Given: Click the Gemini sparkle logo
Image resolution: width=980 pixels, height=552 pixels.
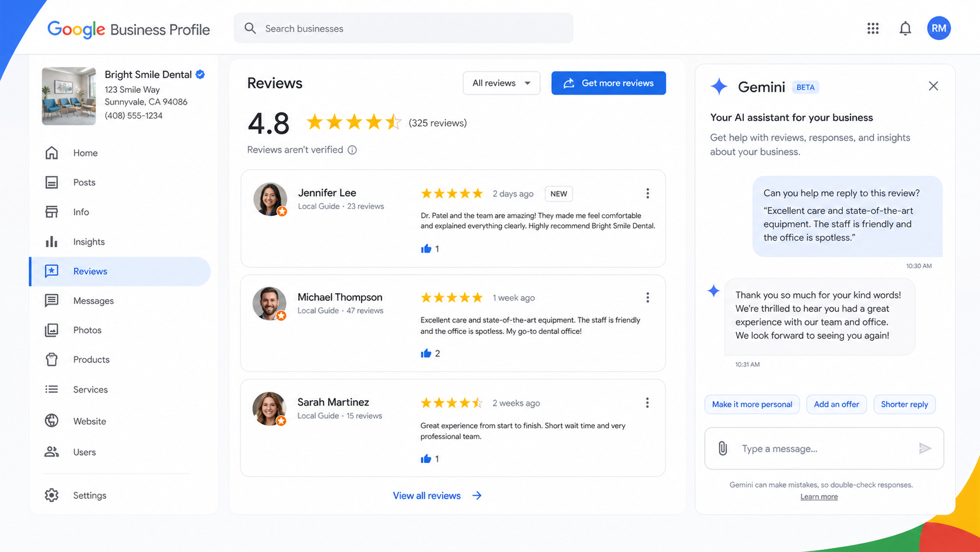Looking at the screenshot, I should (x=719, y=86).
